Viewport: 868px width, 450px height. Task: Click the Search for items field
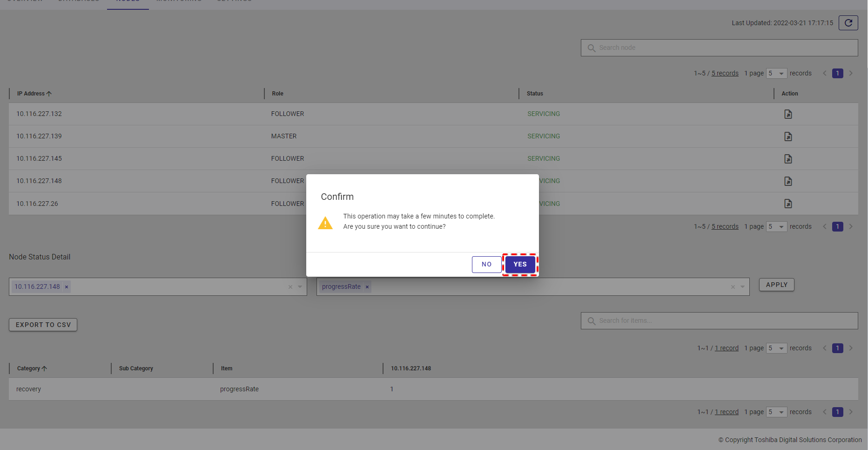[x=719, y=320]
